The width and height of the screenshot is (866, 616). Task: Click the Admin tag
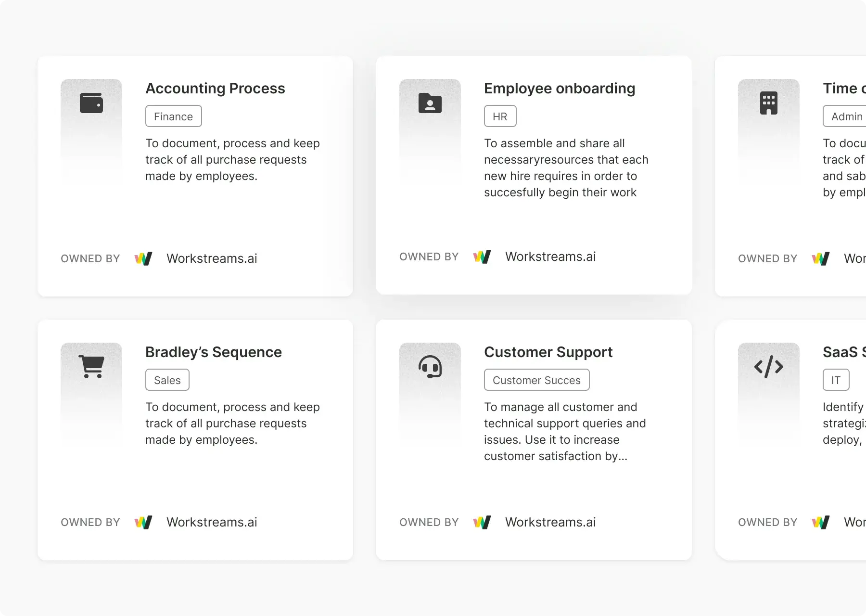(x=846, y=116)
